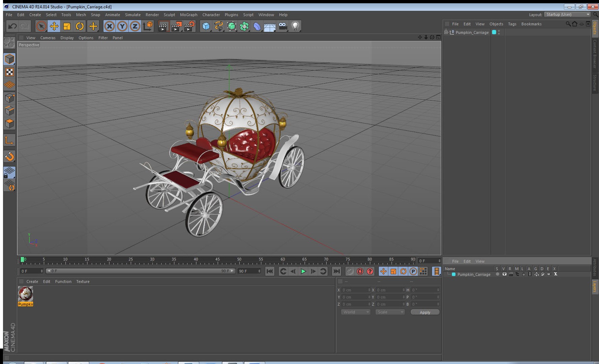Viewport: 599px width, 364px height.
Task: Toggle Y axis lock
Action: [x=122, y=26]
